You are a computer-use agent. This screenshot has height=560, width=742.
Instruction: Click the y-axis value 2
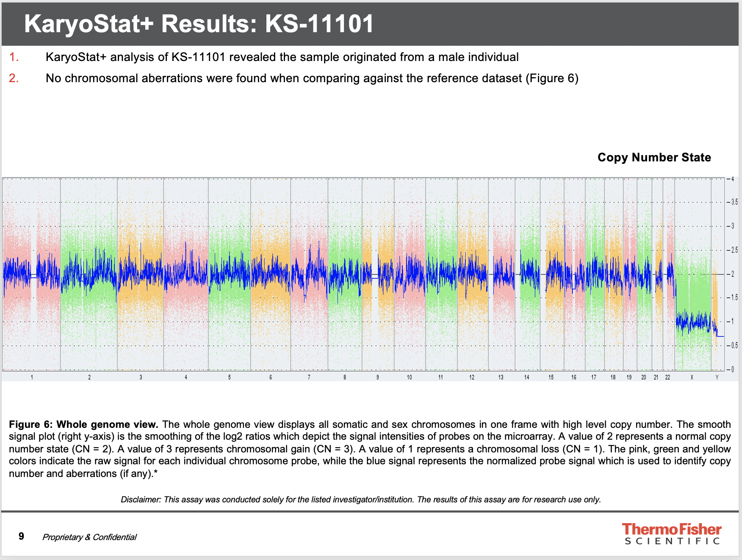(x=733, y=274)
